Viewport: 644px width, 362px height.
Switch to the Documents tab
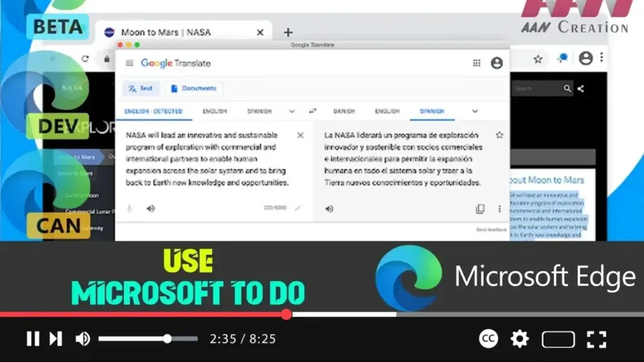(193, 89)
